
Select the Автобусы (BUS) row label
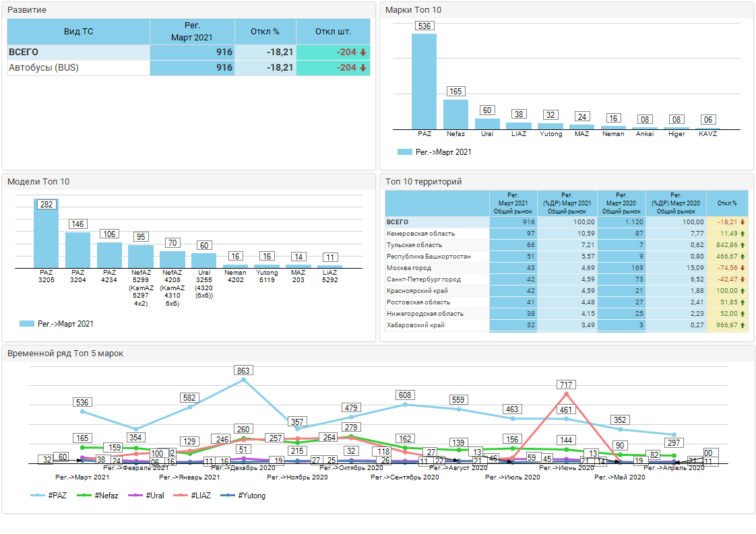click(x=44, y=68)
